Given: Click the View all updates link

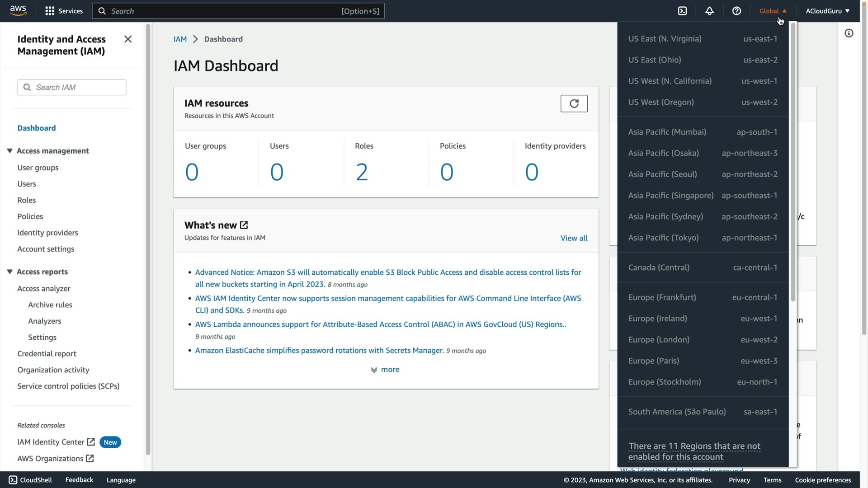Looking at the screenshot, I should [574, 238].
